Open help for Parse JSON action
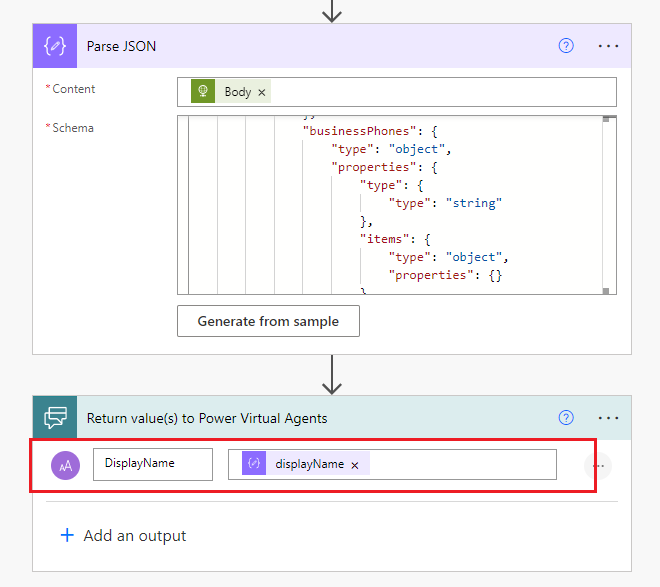This screenshot has height=587, width=660. point(566,46)
